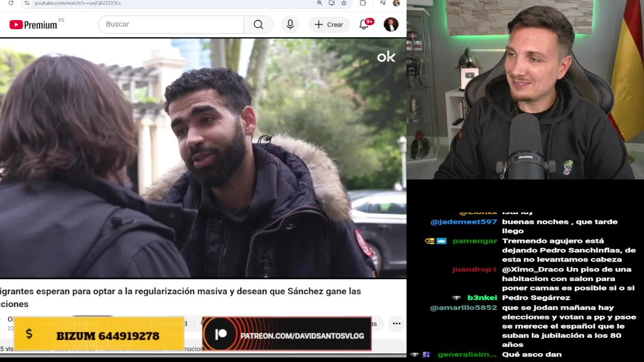Viewport: 644px width, 362px height.
Task: Click the video title about regularización masiva
Action: 181,297
